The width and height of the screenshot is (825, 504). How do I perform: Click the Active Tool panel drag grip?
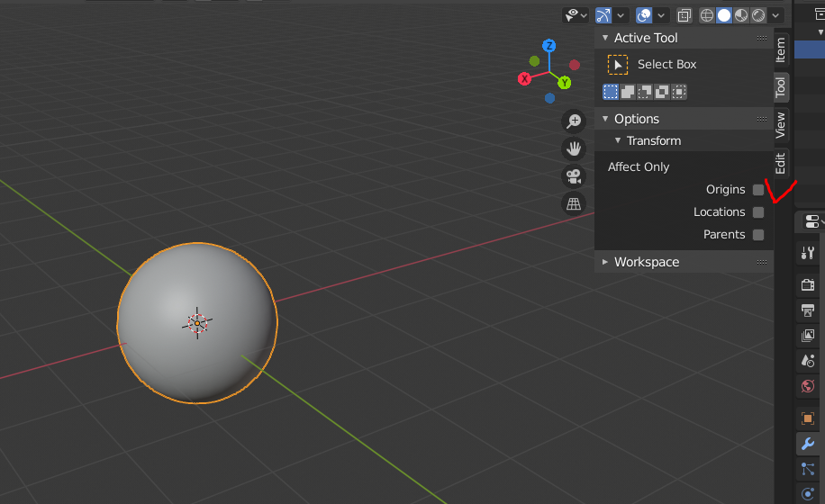pyautogui.click(x=762, y=38)
